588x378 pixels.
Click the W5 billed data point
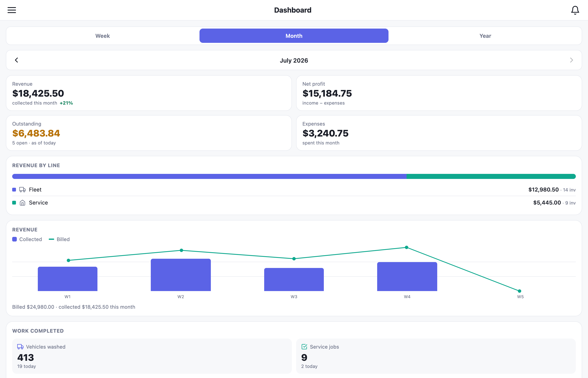[520, 291]
